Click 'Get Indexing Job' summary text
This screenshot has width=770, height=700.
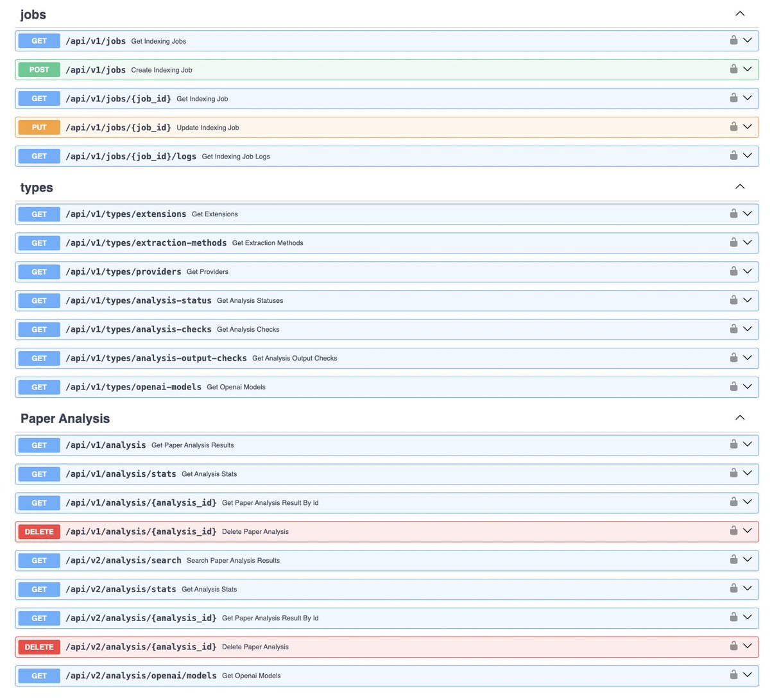pos(202,99)
